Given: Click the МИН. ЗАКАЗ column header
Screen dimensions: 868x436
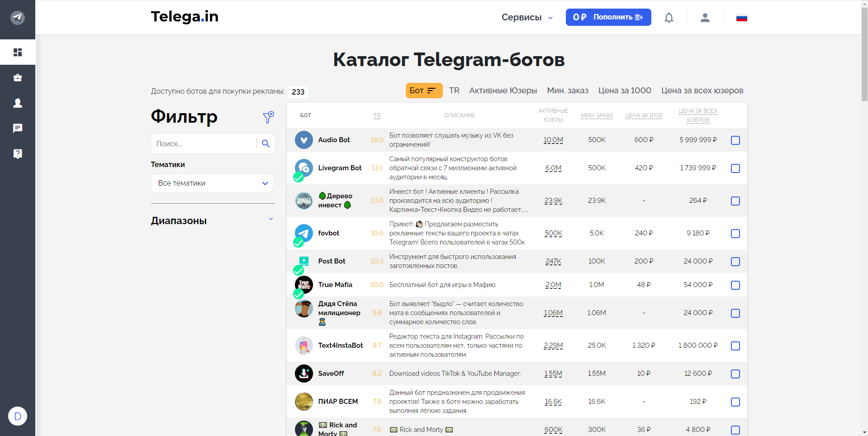Looking at the screenshot, I should pyautogui.click(x=597, y=115).
